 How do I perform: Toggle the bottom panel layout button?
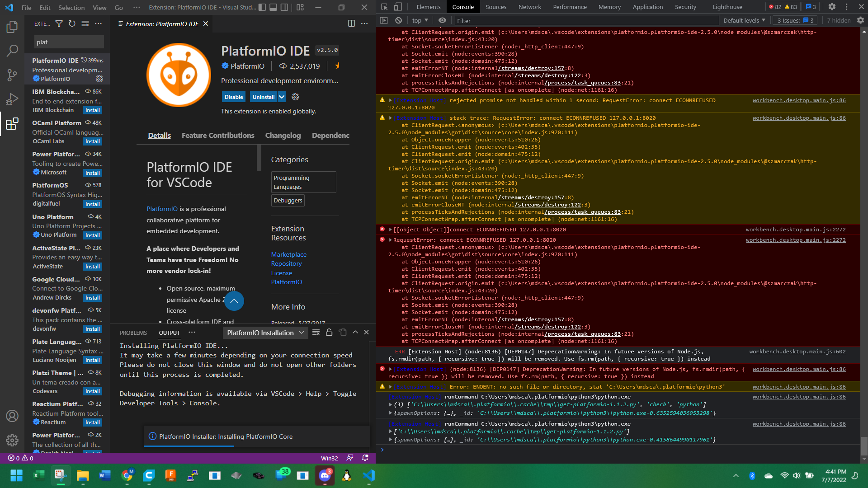tap(273, 7)
